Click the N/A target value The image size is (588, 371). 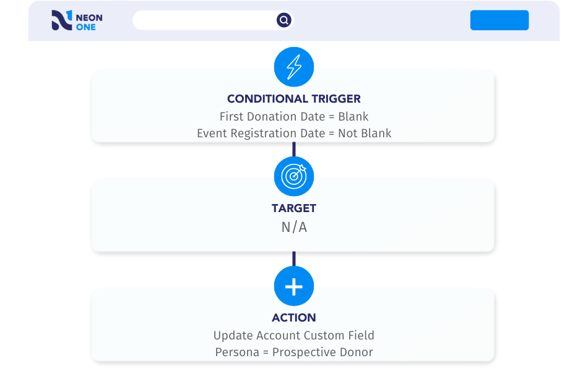(x=293, y=227)
